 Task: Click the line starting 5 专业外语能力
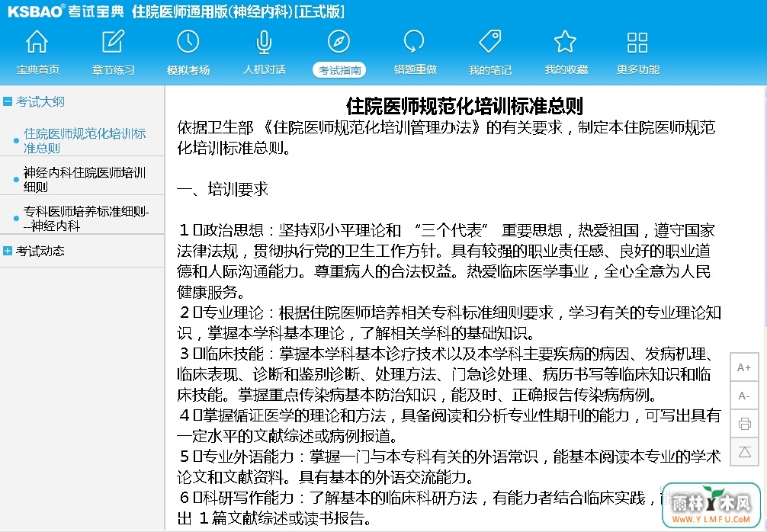pyautogui.click(x=450, y=457)
